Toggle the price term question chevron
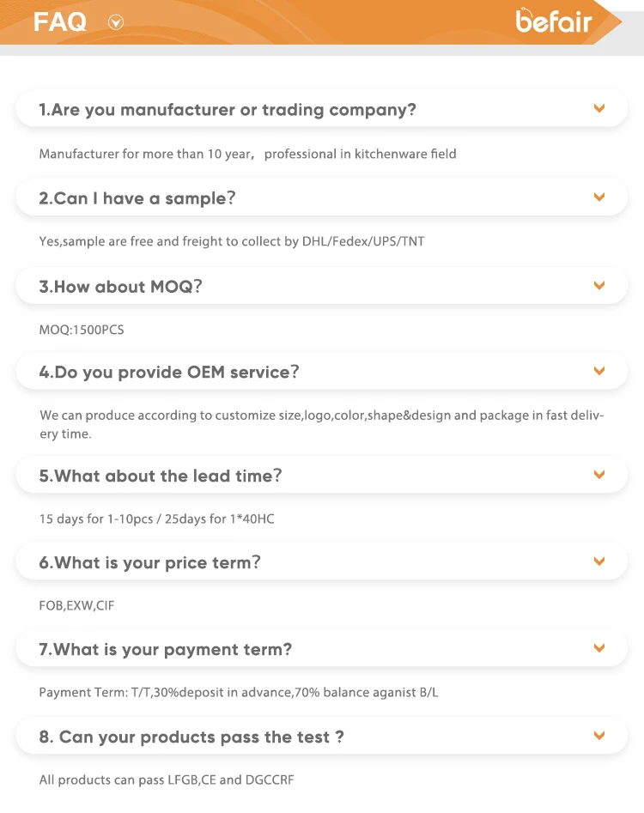 coord(599,561)
